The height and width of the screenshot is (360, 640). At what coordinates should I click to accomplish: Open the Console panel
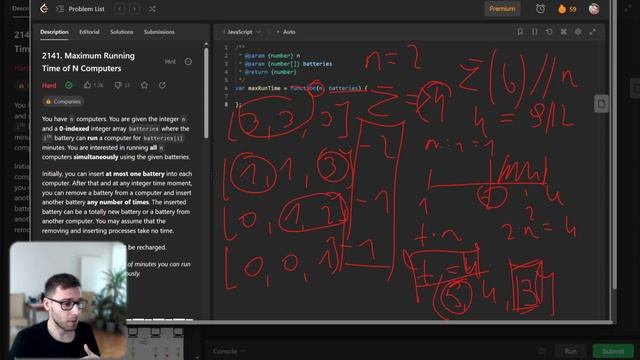pyautogui.click(x=228, y=351)
